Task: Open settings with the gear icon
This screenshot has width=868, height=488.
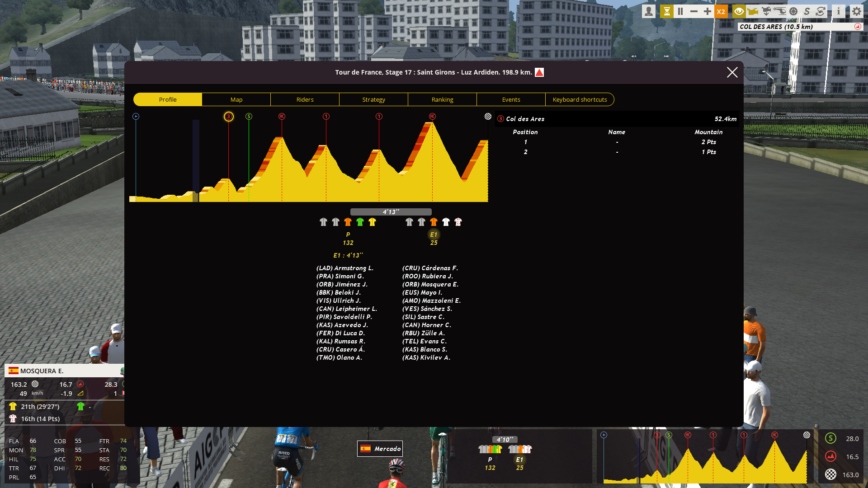Action: (x=857, y=12)
